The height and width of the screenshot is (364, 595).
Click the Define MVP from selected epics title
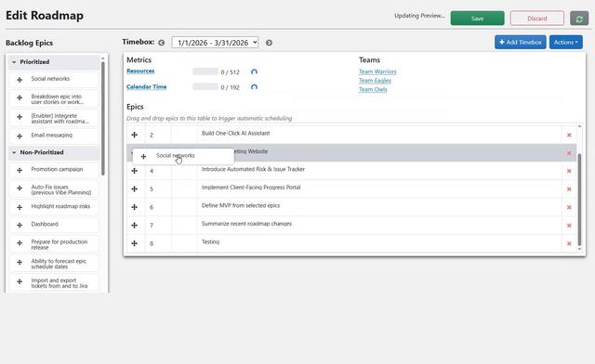241,205
